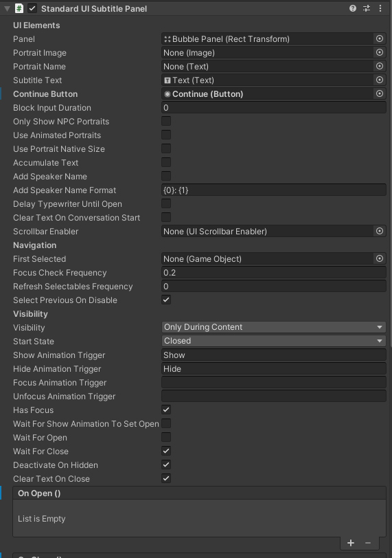Enable Use Animated Portraits
The width and height of the screenshot is (392, 558).
[x=166, y=135]
